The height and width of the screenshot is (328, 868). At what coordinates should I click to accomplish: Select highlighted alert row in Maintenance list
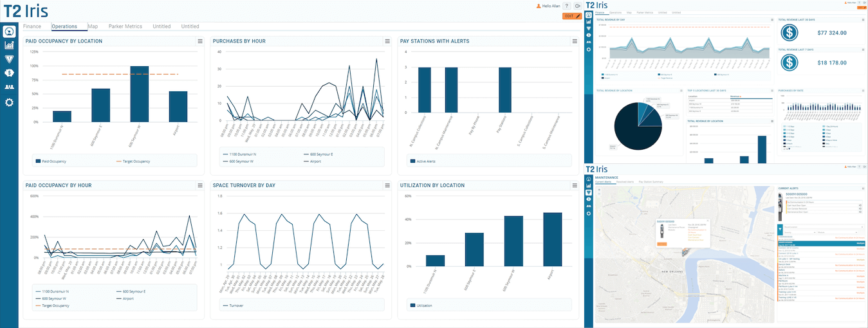tap(822, 243)
